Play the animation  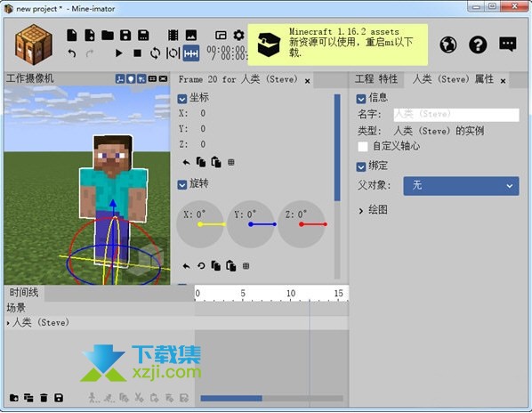point(118,53)
